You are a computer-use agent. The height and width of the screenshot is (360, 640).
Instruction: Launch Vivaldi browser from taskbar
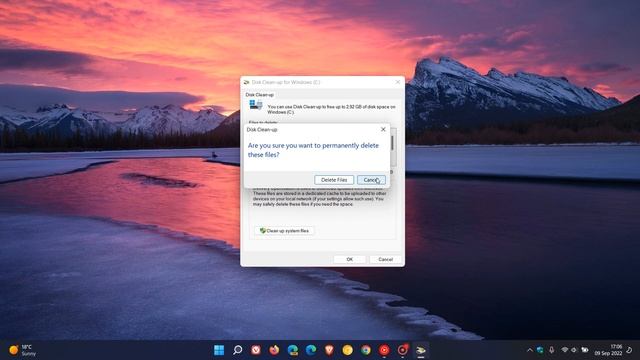point(256,350)
